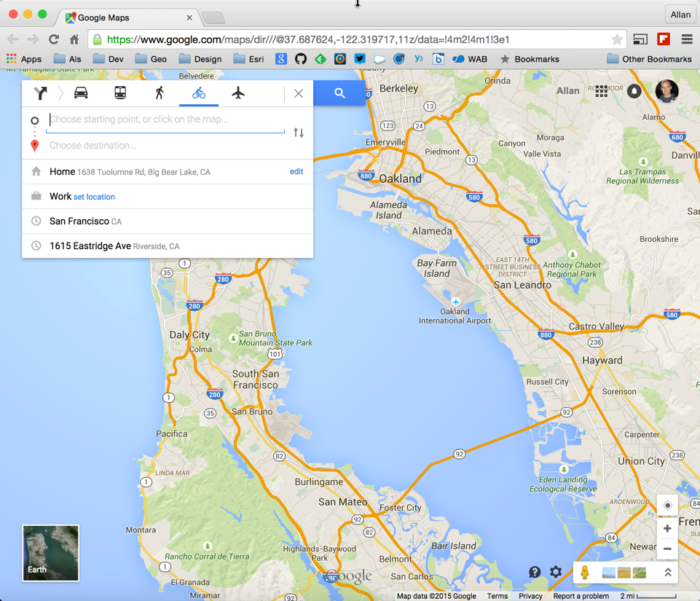Open the Chrome hamburger menu

click(687, 39)
